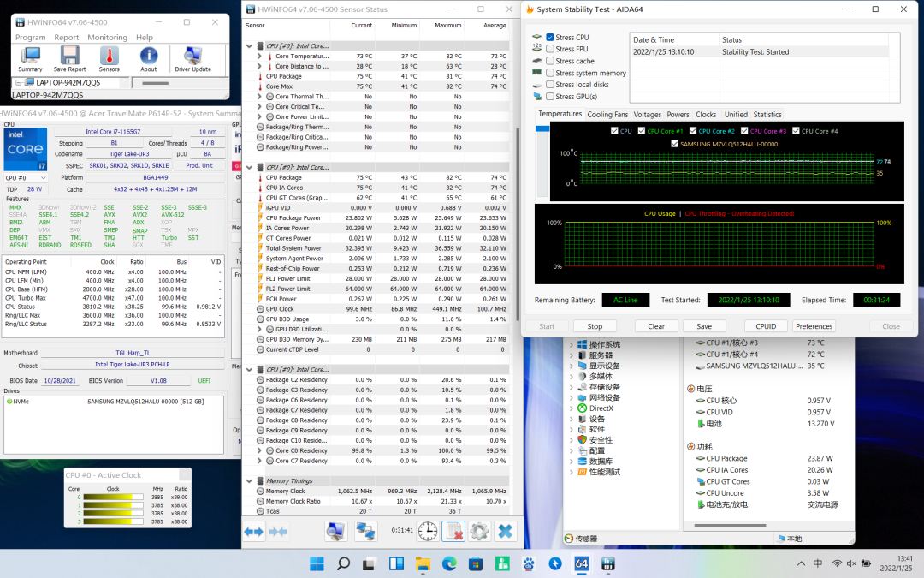The image size is (924, 578).
Task: Collapse Memory Timings sensor group
Action: pyautogui.click(x=249, y=480)
